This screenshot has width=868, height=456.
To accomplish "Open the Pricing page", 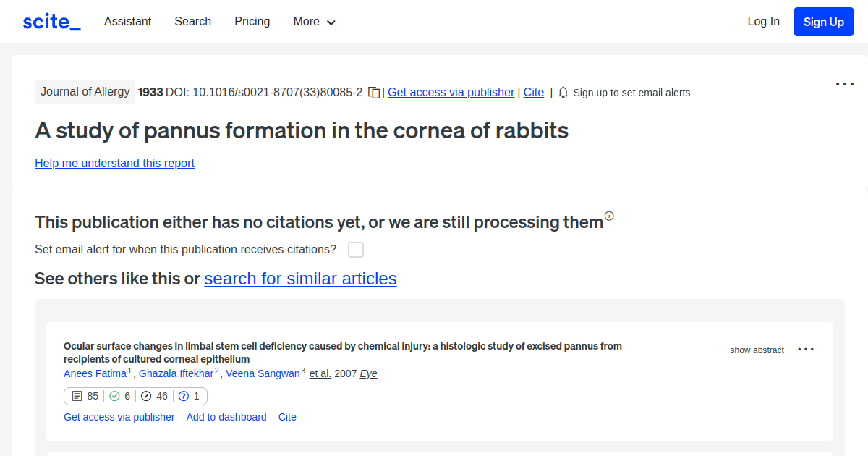I will (252, 22).
